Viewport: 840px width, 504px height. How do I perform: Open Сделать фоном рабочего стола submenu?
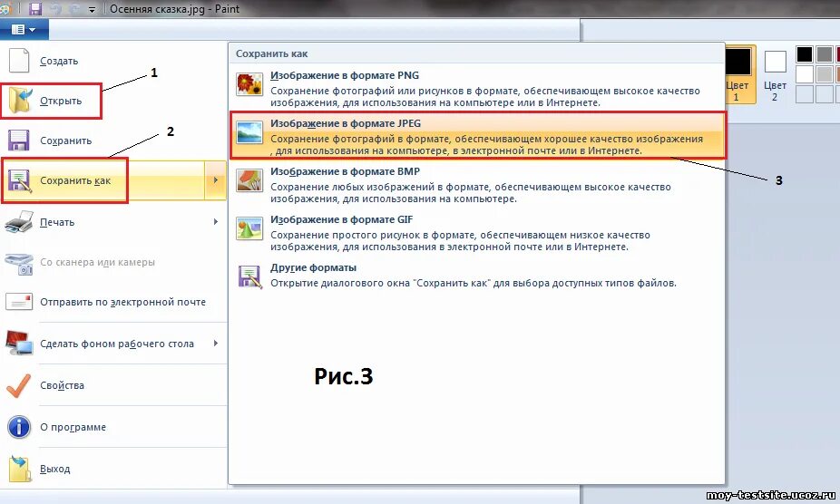pyautogui.click(x=113, y=344)
